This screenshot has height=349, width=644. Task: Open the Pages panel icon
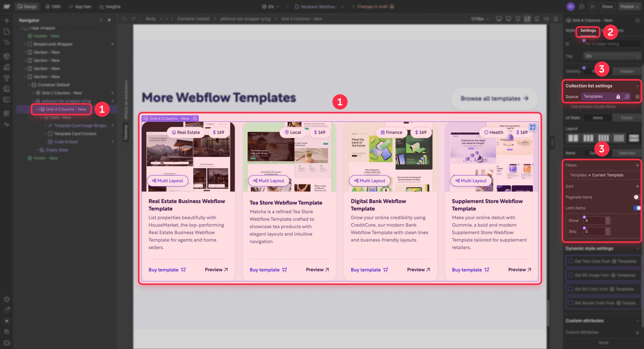(x=7, y=32)
